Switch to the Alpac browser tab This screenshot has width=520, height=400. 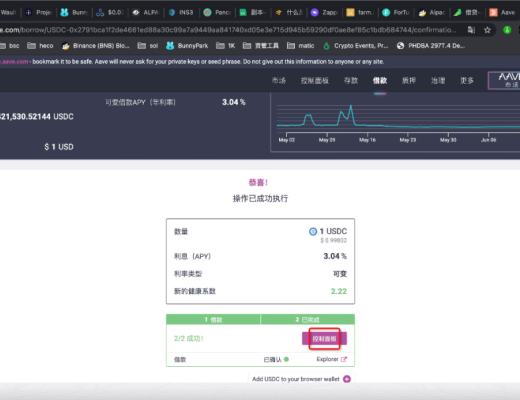click(431, 12)
